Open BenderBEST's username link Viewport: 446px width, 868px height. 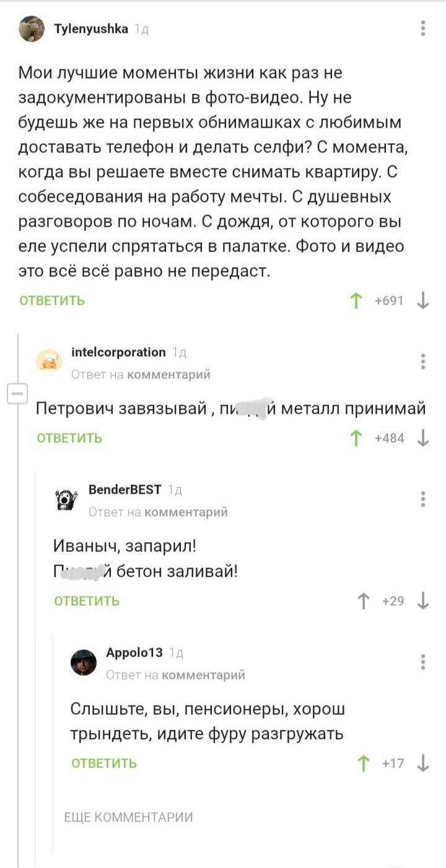tap(125, 490)
